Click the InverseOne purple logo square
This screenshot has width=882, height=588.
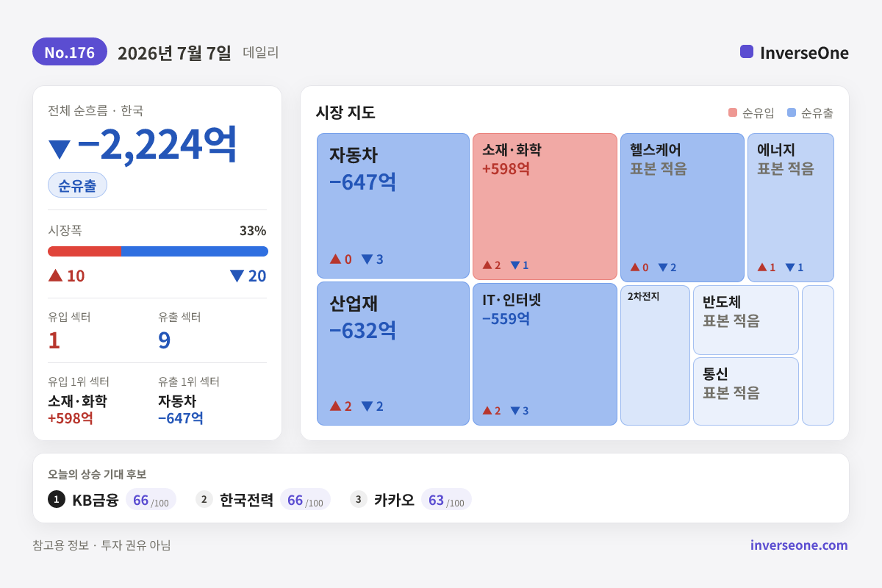[747, 51]
